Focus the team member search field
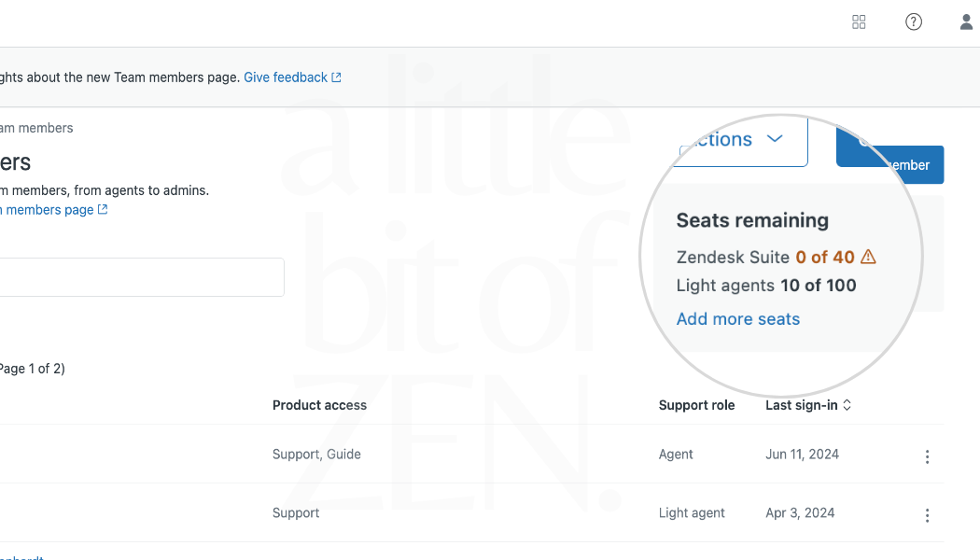The image size is (980, 560). coord(140,277)
